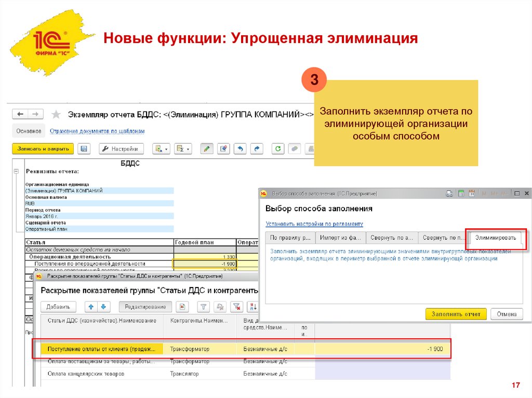
Task: Move row down with the blue down arrow
Action: click(x=103, y=307)
